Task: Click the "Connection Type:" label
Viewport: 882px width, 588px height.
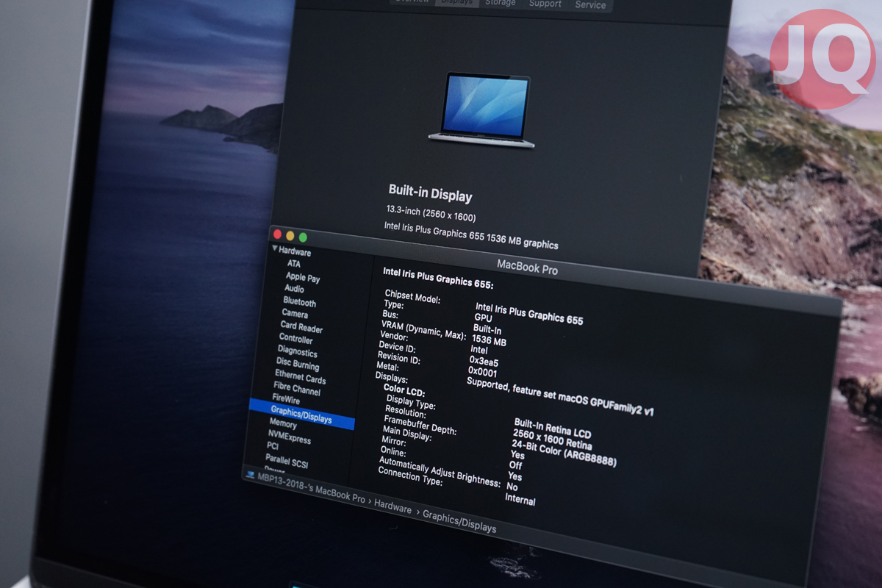Action: point(410,475)
